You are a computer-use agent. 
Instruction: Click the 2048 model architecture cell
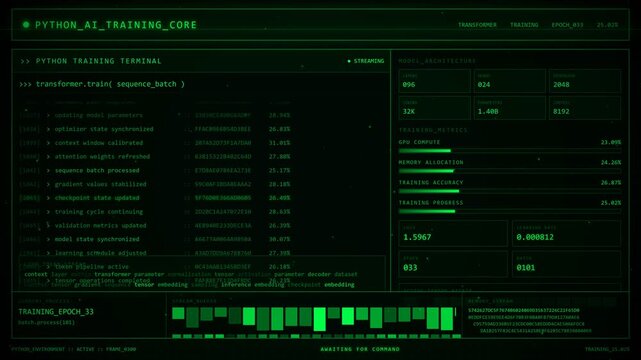pos(585,81)
